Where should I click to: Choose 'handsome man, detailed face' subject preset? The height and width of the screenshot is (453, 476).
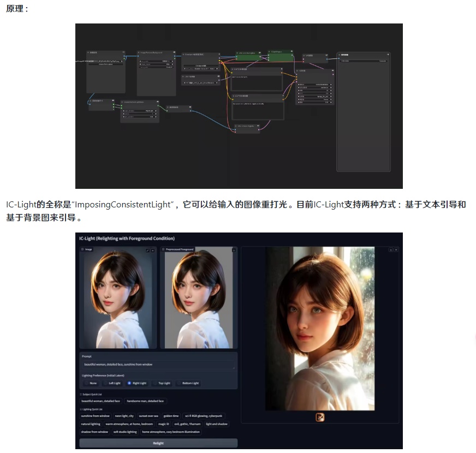[145, 401]
